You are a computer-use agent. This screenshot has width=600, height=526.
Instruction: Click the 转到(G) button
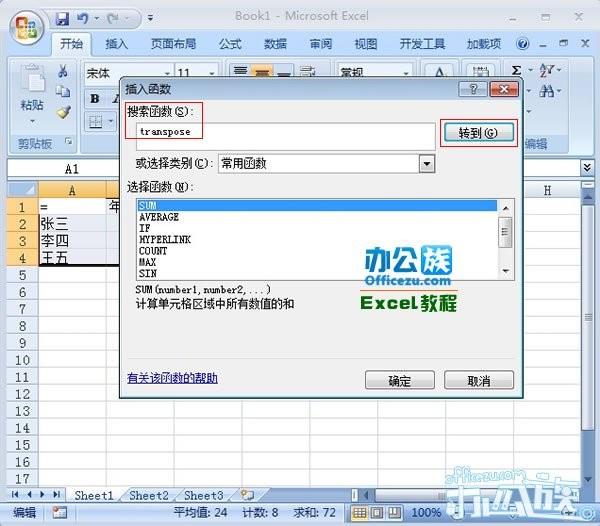(x=478, y=133)
